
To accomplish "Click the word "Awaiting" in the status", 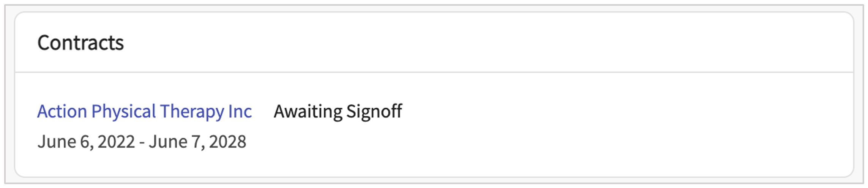I will (308, 112).
